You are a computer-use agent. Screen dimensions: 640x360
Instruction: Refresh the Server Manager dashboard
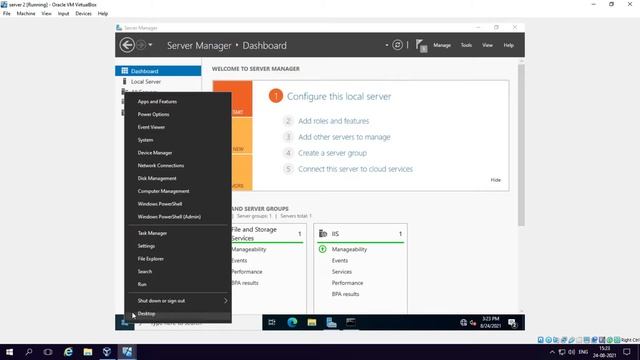click(x=397, y=45)
